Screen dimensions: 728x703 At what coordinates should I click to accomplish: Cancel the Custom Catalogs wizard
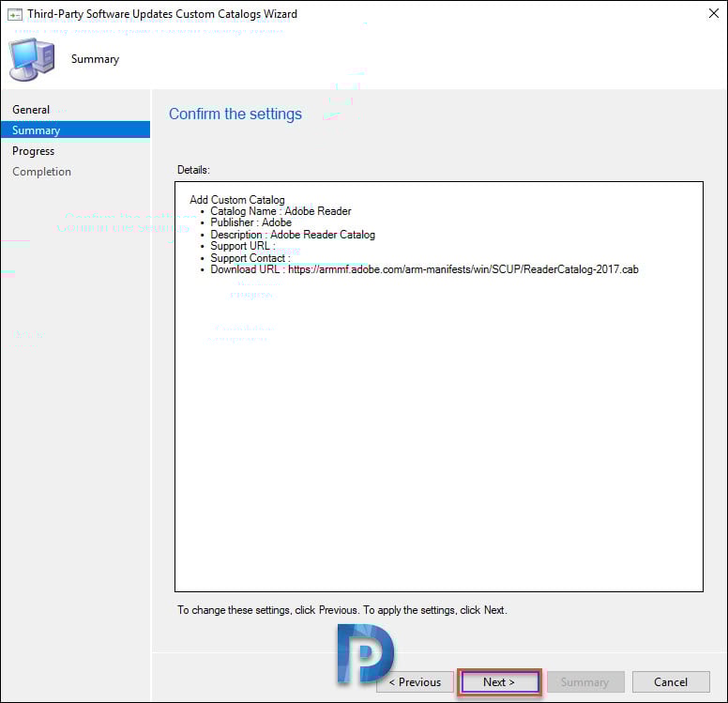[x=671, y=681]
